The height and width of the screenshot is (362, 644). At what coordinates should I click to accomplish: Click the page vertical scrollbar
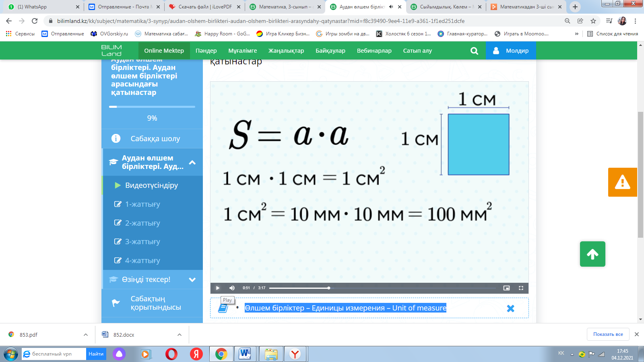click(640, 175)
